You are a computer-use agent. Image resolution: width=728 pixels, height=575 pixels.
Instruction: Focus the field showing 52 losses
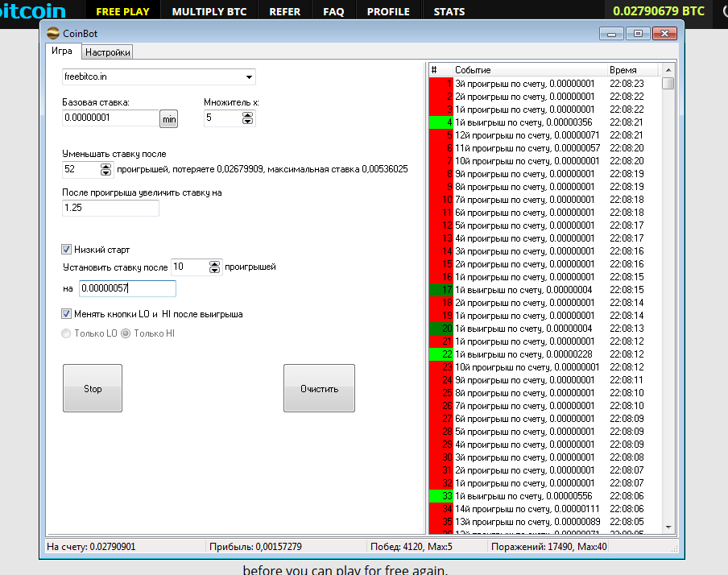[x=81, y=170]
